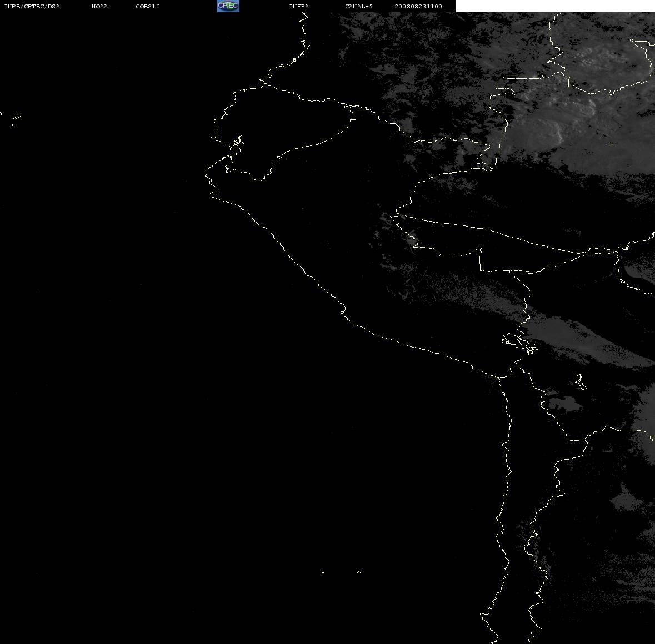The width and height of the screenshot is (655, 644).
Task: Click the right small Pacific island dot
Action: pyautogui.click(x=359, y=572)
